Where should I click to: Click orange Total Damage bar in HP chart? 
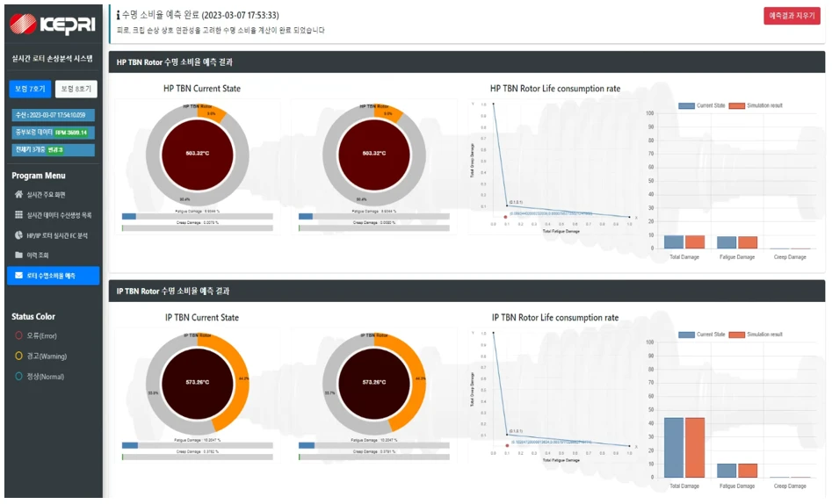click(695, 242)
